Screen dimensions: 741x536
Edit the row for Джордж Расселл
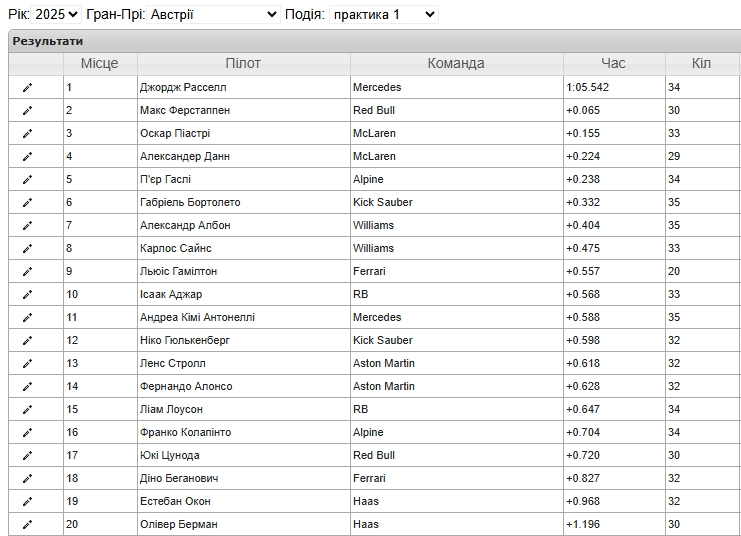(27, 87)
